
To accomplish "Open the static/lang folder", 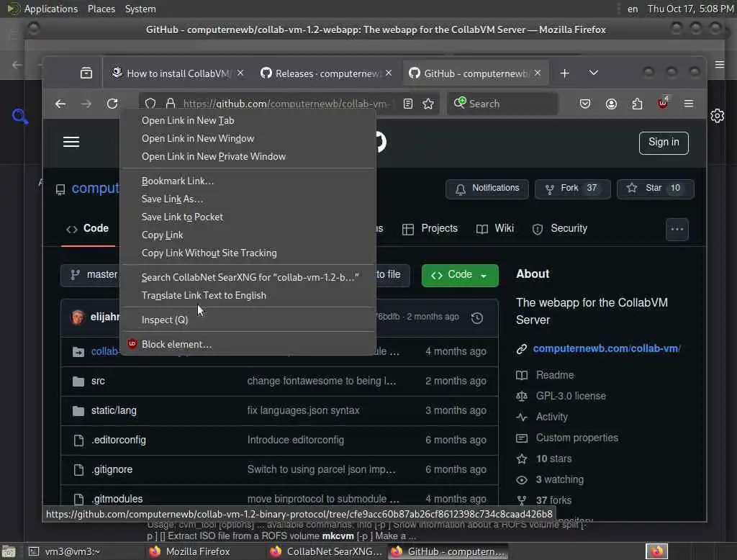I will pos(114,410).
